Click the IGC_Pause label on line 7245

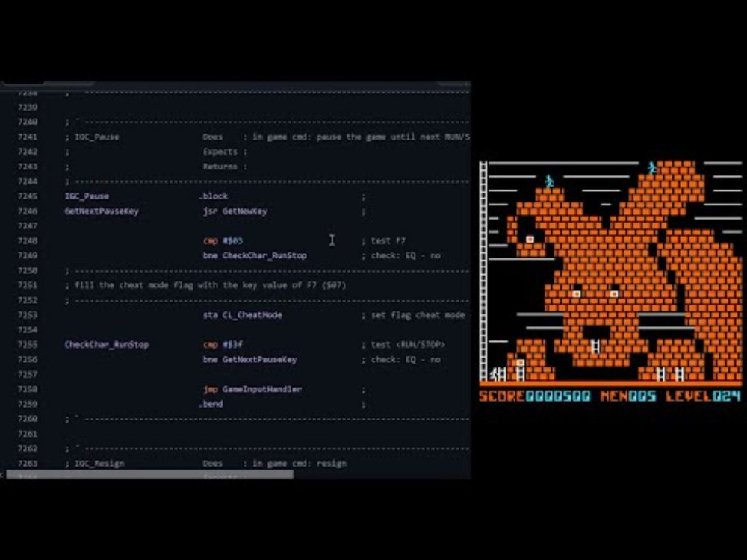87,196
